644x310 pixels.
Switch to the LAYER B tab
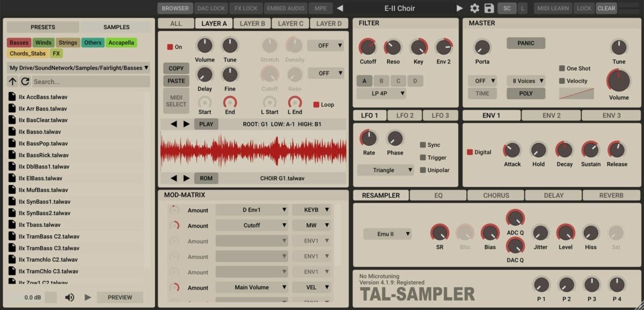[x=252, y=23]
